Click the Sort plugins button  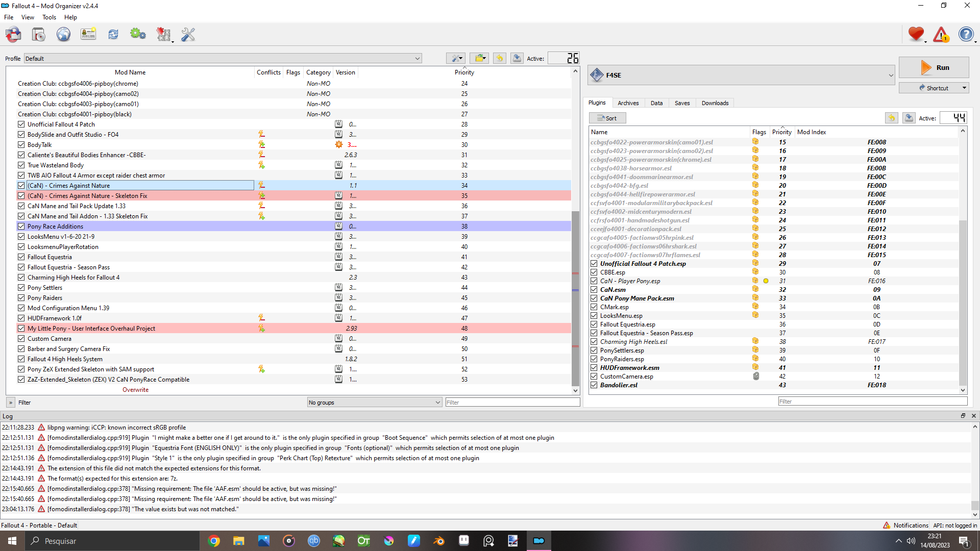point(607,118)
